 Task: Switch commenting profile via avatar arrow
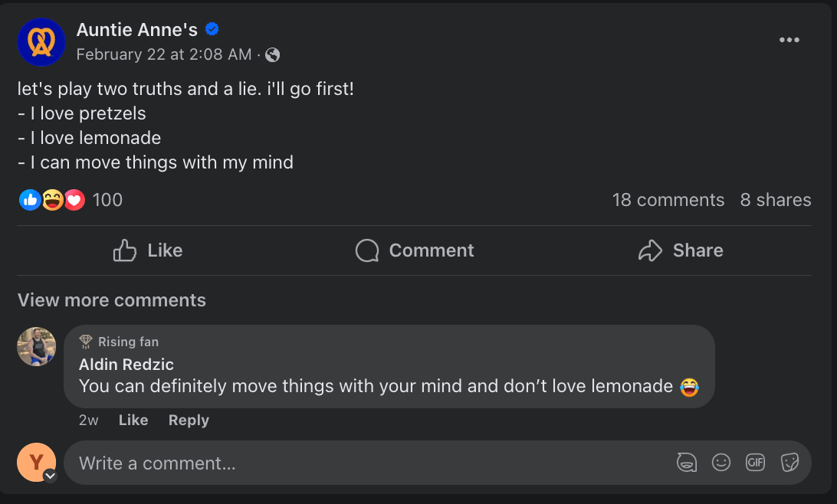[50, 476]
